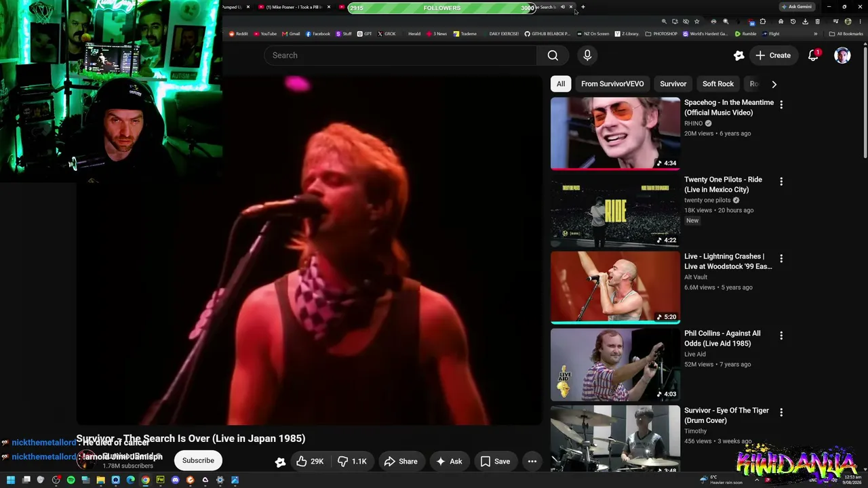Subscribe to the channel
Screen dimensions: 868x488
(198, 461)
